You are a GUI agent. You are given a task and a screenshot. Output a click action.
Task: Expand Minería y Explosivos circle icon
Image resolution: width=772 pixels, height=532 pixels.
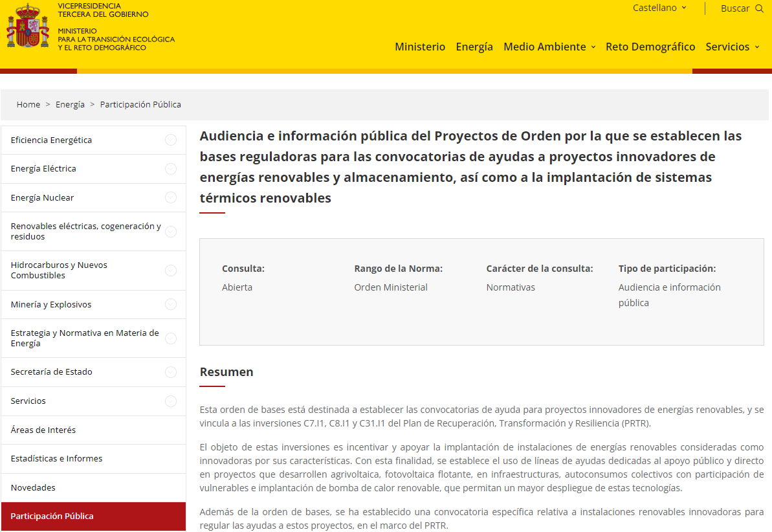(x=171, y=304)
